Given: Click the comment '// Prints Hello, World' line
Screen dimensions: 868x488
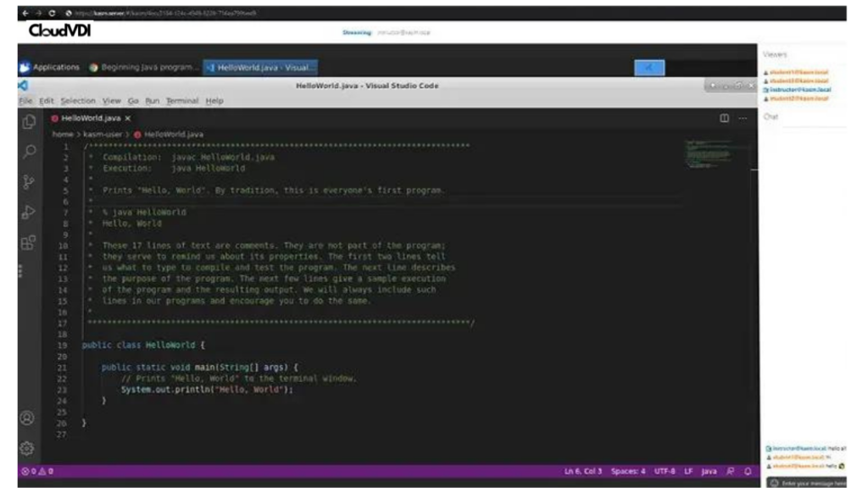Looking at the screenshot, I should pos(239,379).
